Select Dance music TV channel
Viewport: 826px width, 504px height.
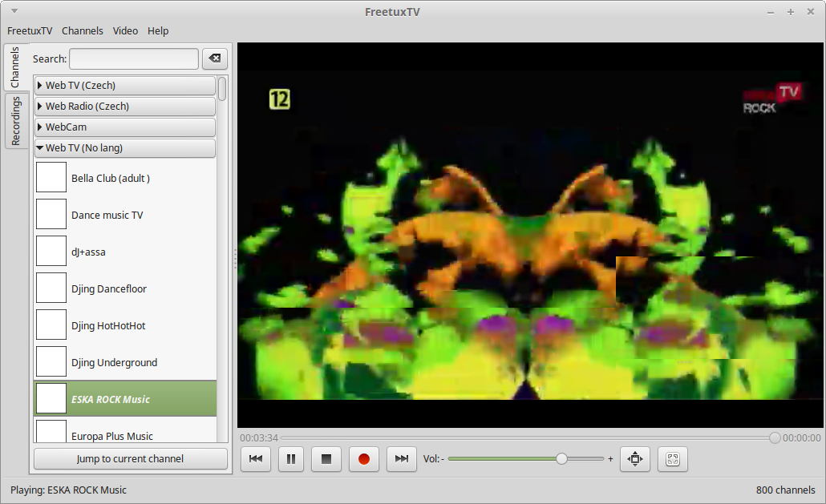pos(125,215)
